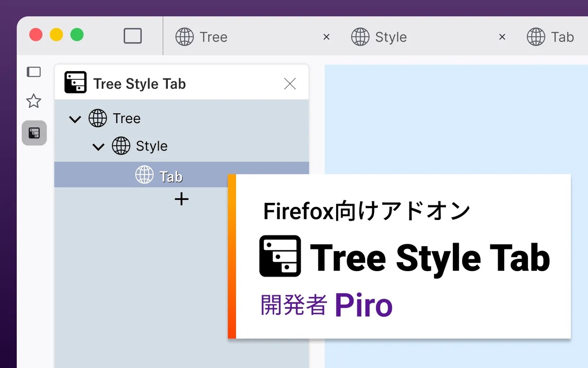Collapse the Tree tab's children
This screenshot has width=588, height=368.
click(x=75, y=119)
